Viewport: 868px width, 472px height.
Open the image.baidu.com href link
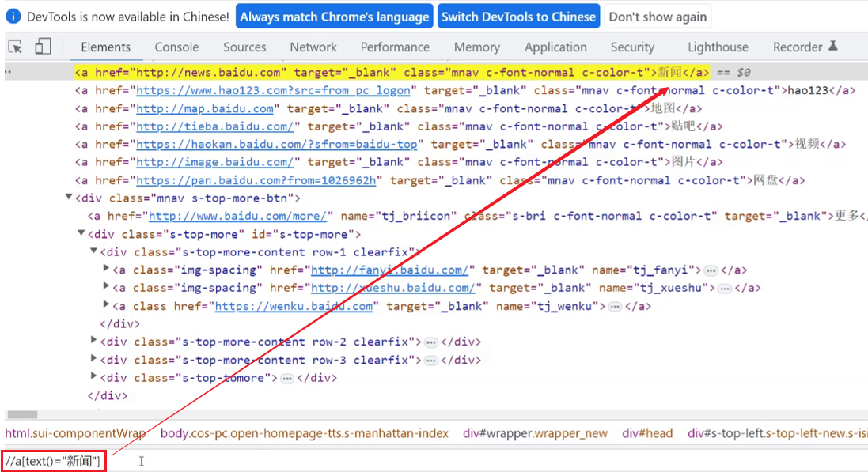pyautogui.click(x=214, y=162)
